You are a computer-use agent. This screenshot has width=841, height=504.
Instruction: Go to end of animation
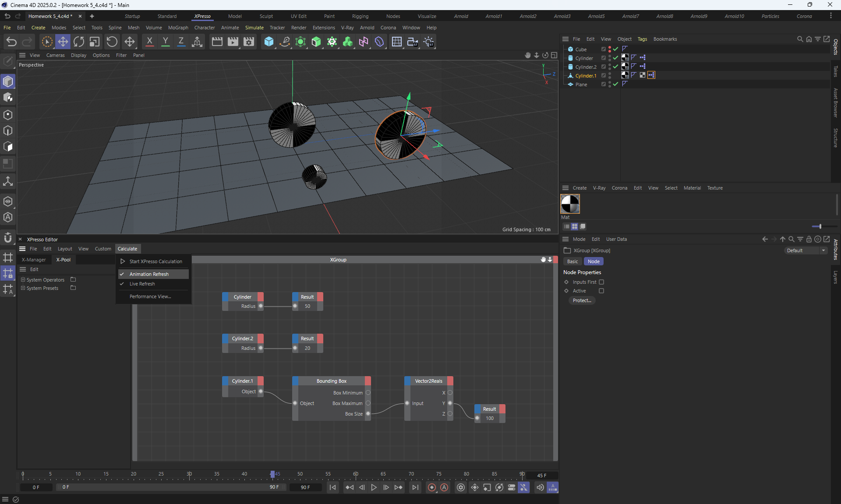[415, 487]
